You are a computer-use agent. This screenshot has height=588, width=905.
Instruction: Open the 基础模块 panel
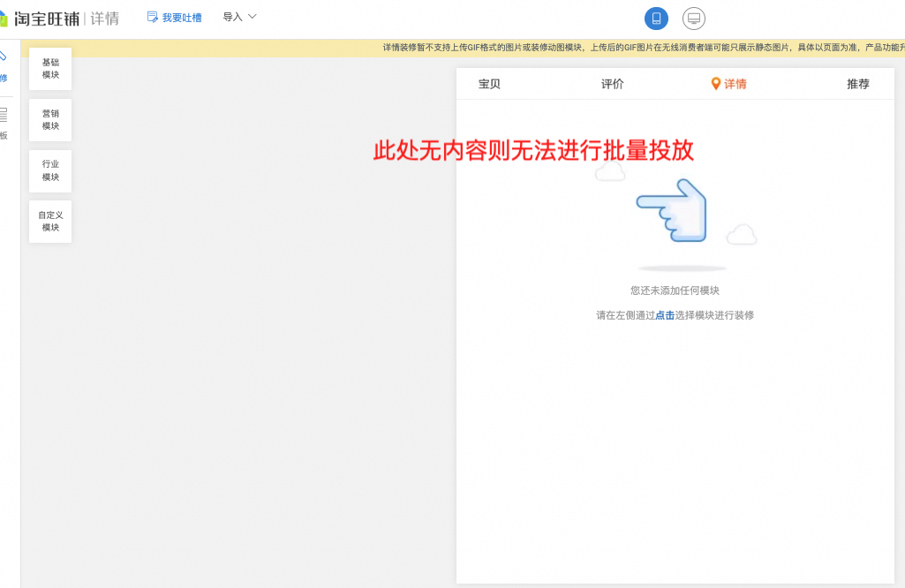(50, 69)
